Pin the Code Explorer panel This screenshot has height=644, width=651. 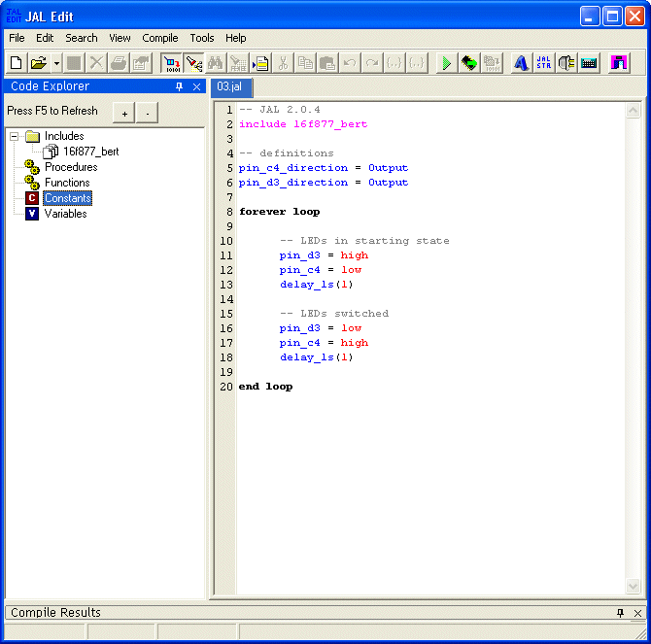179,86
